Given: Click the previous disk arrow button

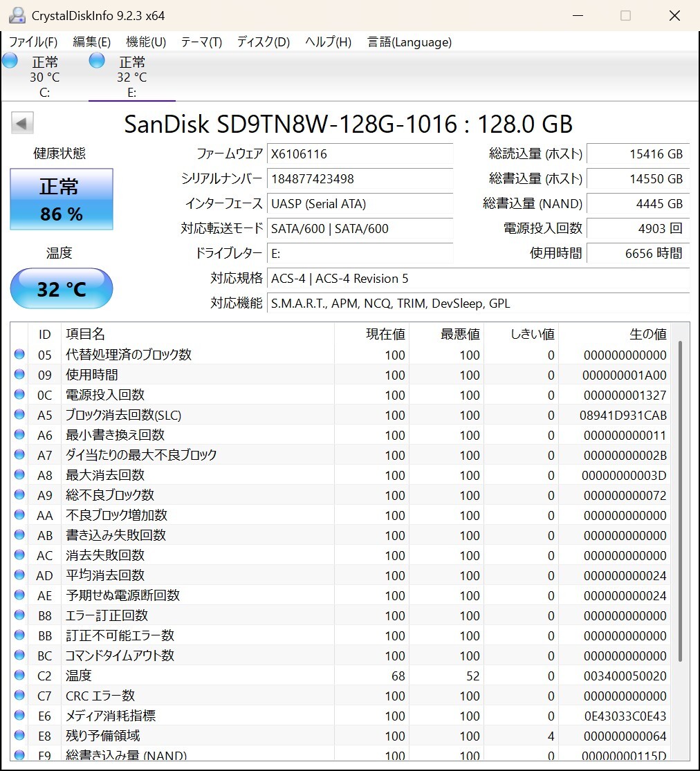Looking at the screenshot, I should tap(22, 123).
